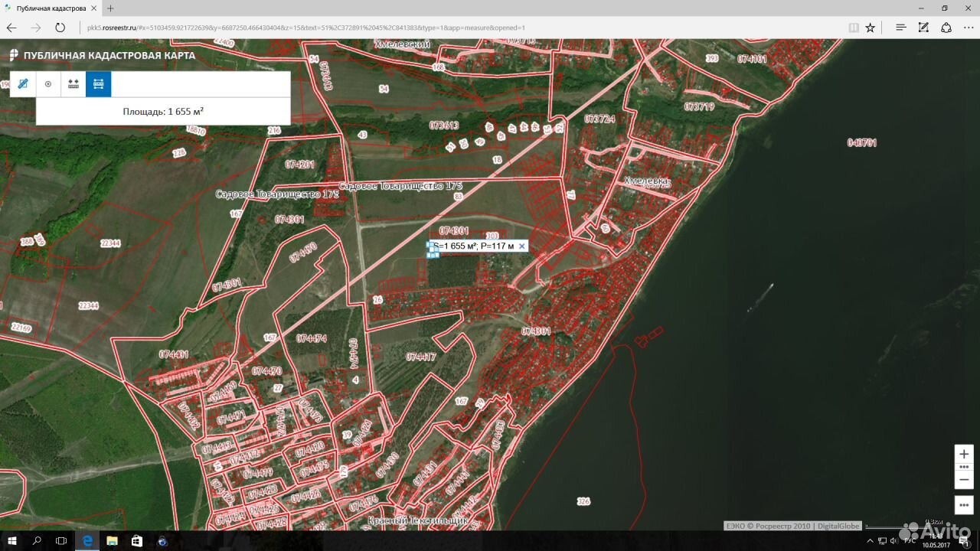Add page to favorites with star icon
980x551 pixels.
tap(871, 28)
